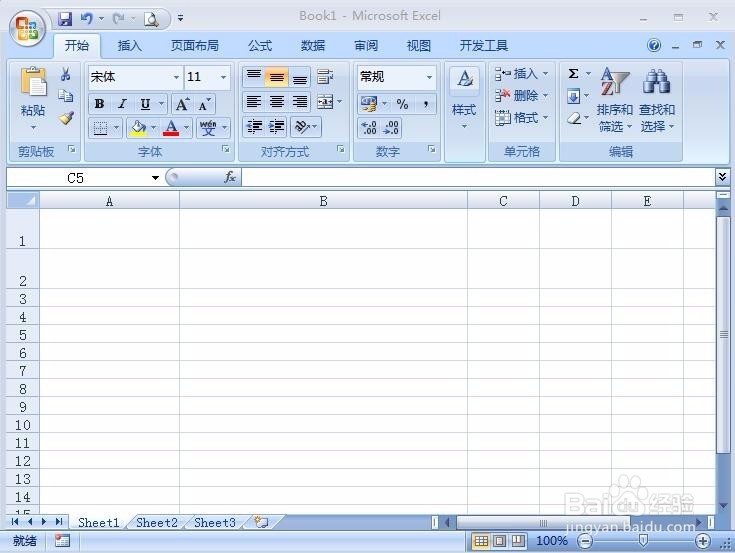
Task: Save the workbook using the floppy icon
Action: (65, 19)
